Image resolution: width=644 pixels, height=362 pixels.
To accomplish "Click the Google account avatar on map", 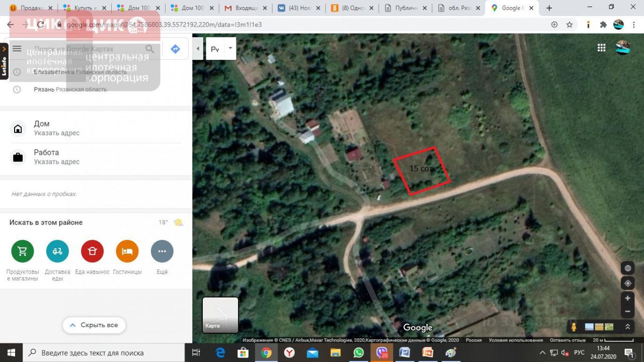I will (623, 47).
